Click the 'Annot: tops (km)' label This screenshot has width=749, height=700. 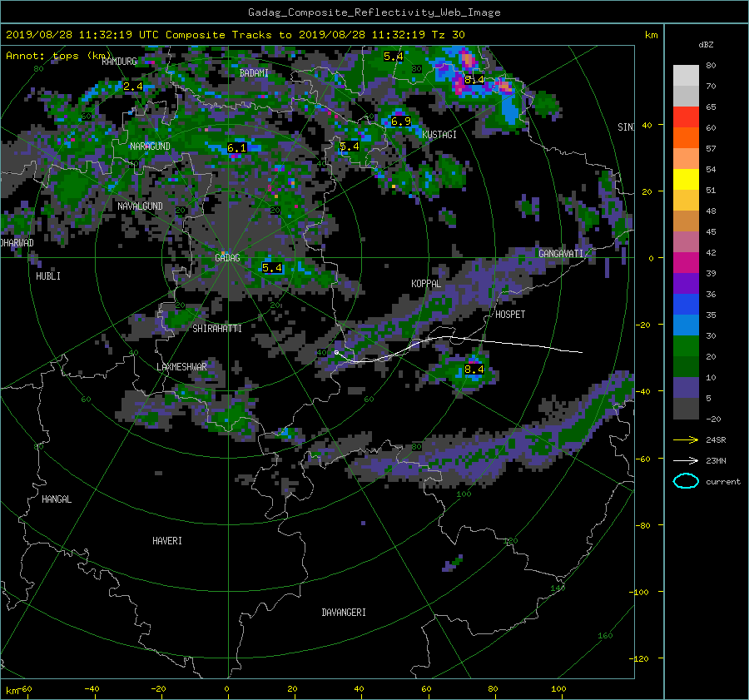pos(59,56)
